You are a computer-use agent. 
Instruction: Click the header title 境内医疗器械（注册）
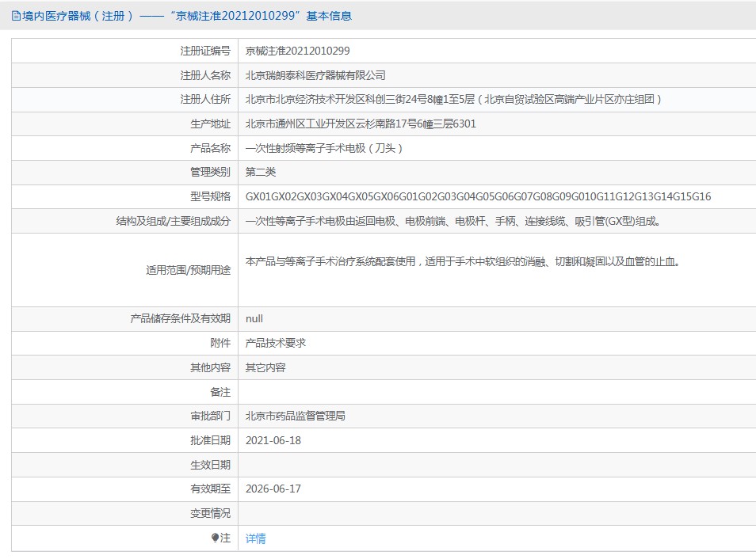tap(78, 16)
